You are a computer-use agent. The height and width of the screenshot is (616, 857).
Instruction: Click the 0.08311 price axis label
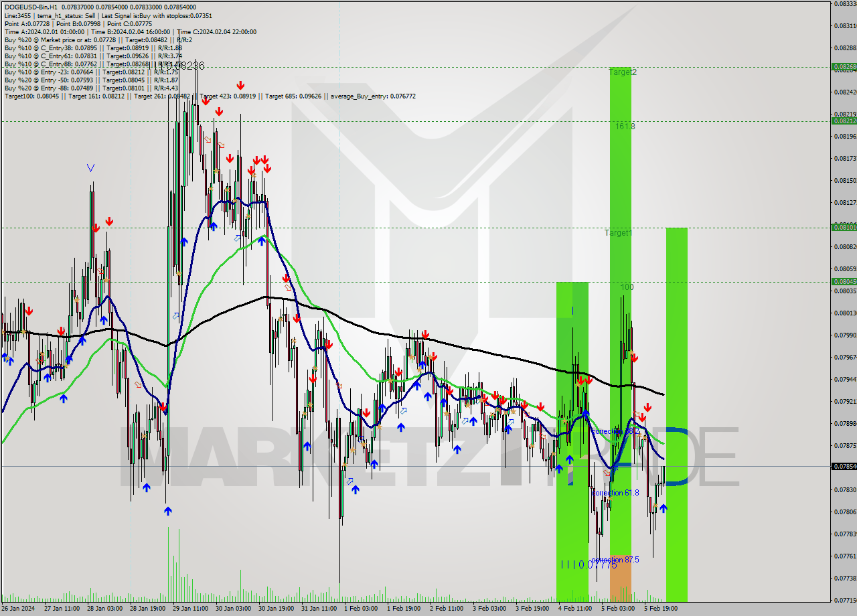point(845,26)
